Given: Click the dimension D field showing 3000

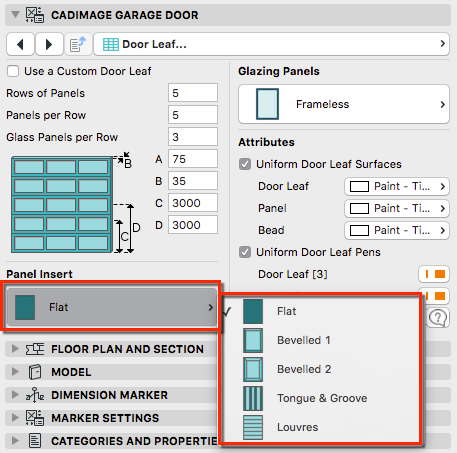Looking at the screenshot, I should coord(193,225).
